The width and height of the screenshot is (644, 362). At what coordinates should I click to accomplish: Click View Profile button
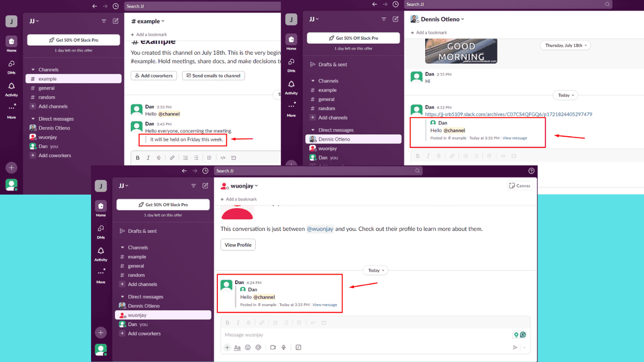coord(238,245)
